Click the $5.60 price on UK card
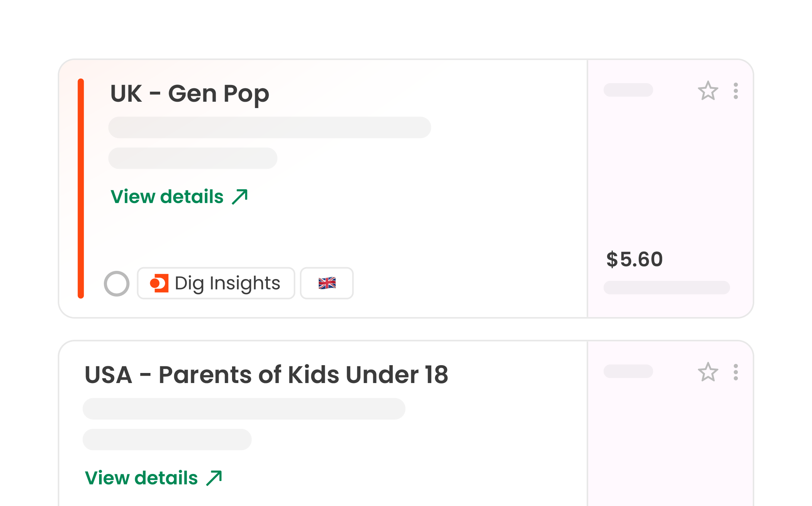The width and height of the screenshot is (812, 506). 634,259
